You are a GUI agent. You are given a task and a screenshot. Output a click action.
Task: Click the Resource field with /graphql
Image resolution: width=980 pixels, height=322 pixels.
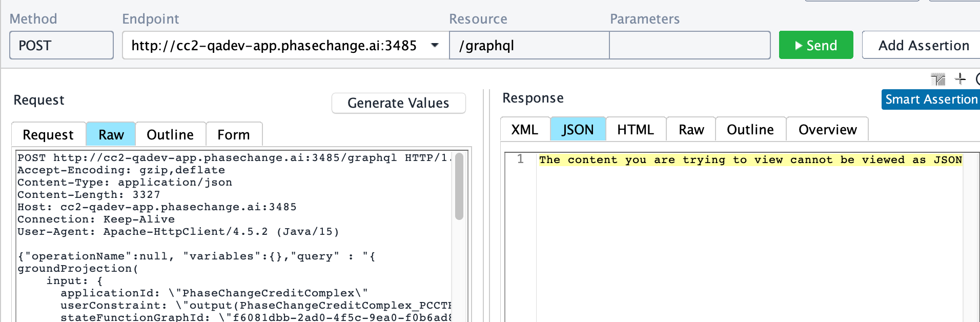click(528, 45)
